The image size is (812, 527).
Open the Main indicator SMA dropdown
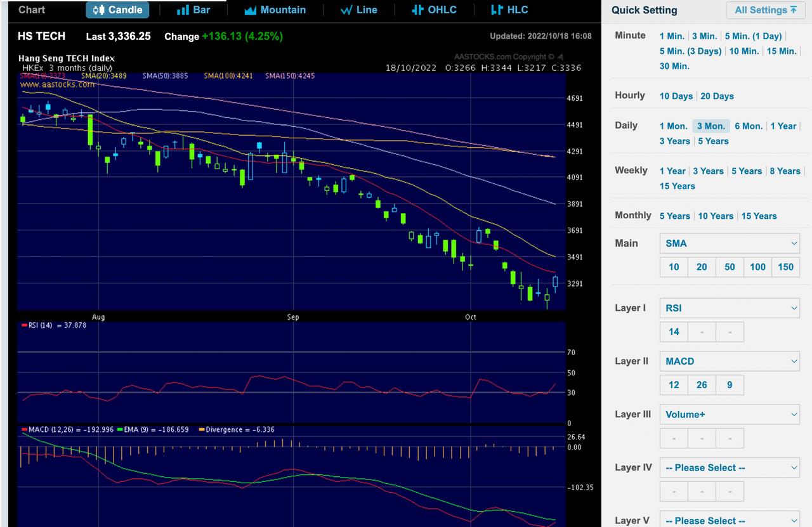click(730, 243)
